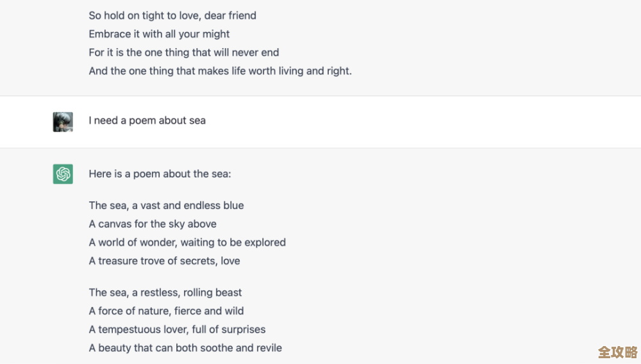Click the line 'The sea, a restless, rolling beast'

tap(165, 293)
